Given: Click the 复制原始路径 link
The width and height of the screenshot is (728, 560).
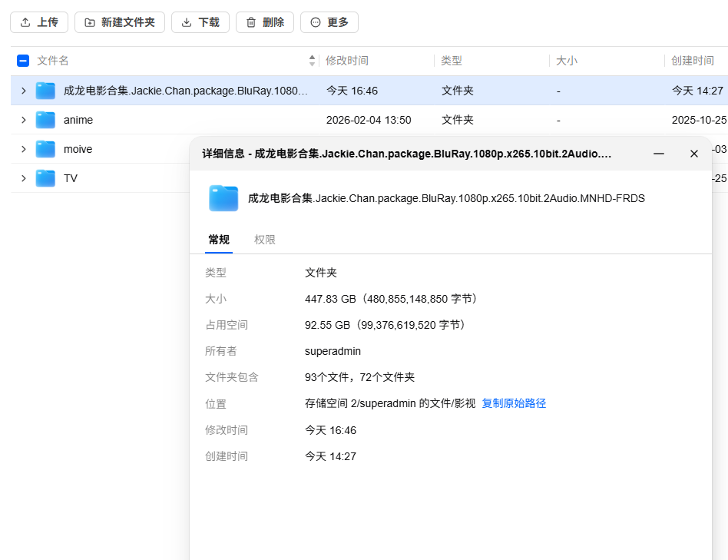Looking at the screenshot, I should [514, 403].
